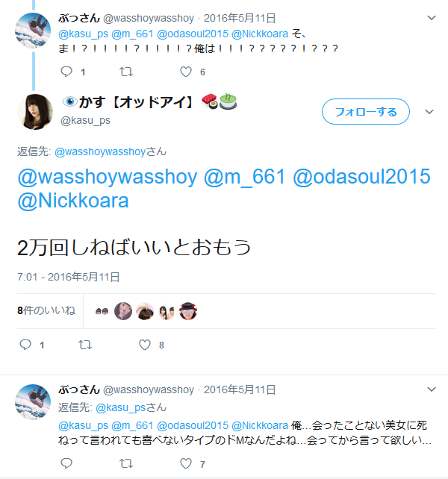This screenshot has width=448, height=479.
Task: Open @odasoul2015 mention in main tweet
Action: coord(361,177)
